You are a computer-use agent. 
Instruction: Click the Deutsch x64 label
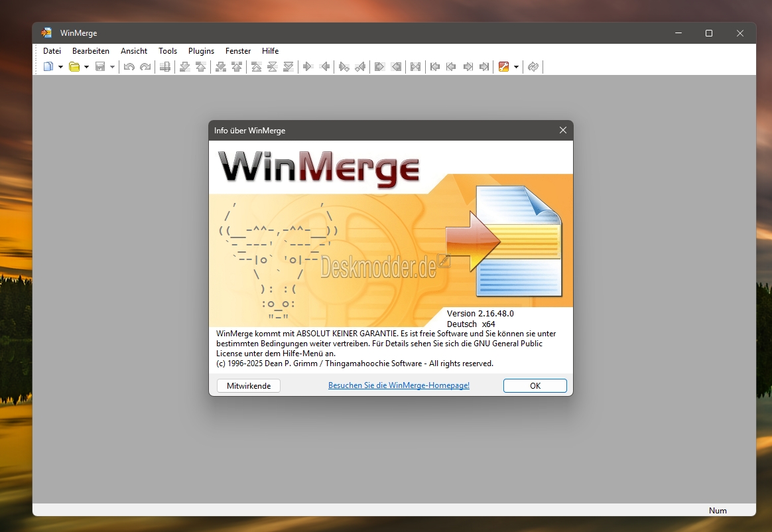click(x=471, y=324)
